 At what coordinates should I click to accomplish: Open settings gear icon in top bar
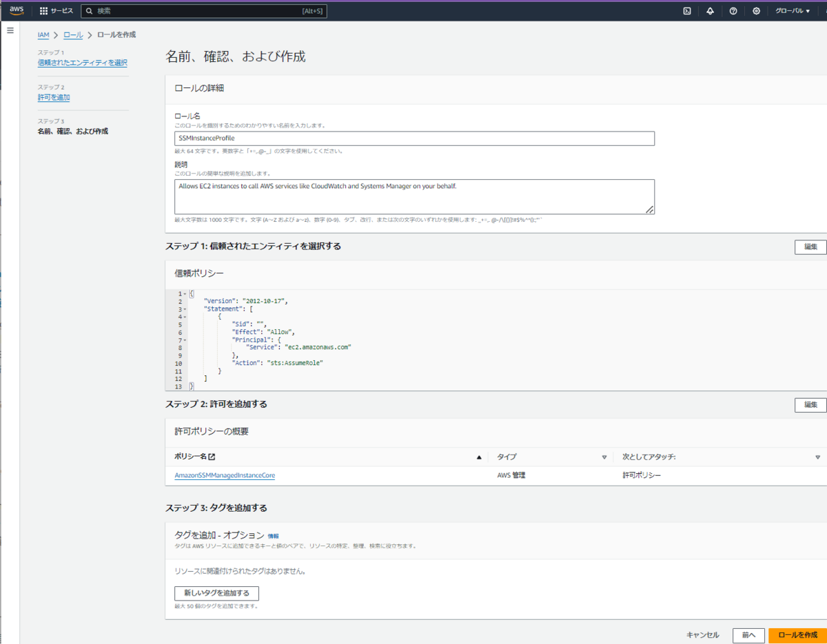coord(756,11)
